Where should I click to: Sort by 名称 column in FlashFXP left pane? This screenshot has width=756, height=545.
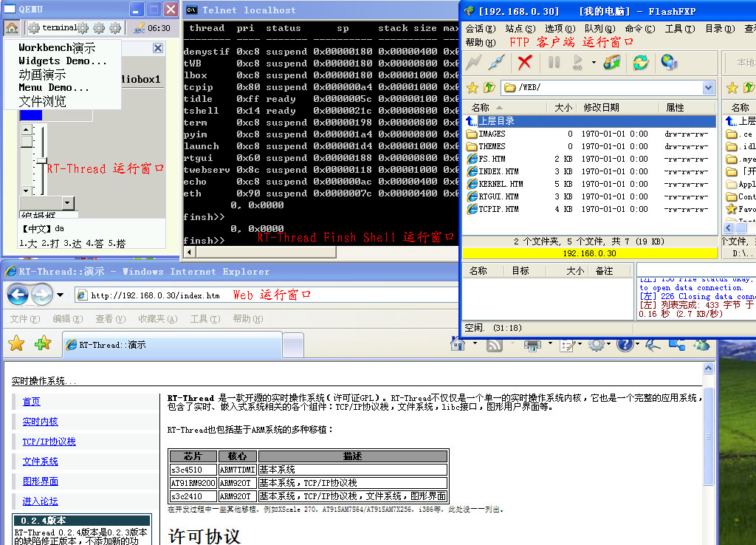click(x=505, y=108)
